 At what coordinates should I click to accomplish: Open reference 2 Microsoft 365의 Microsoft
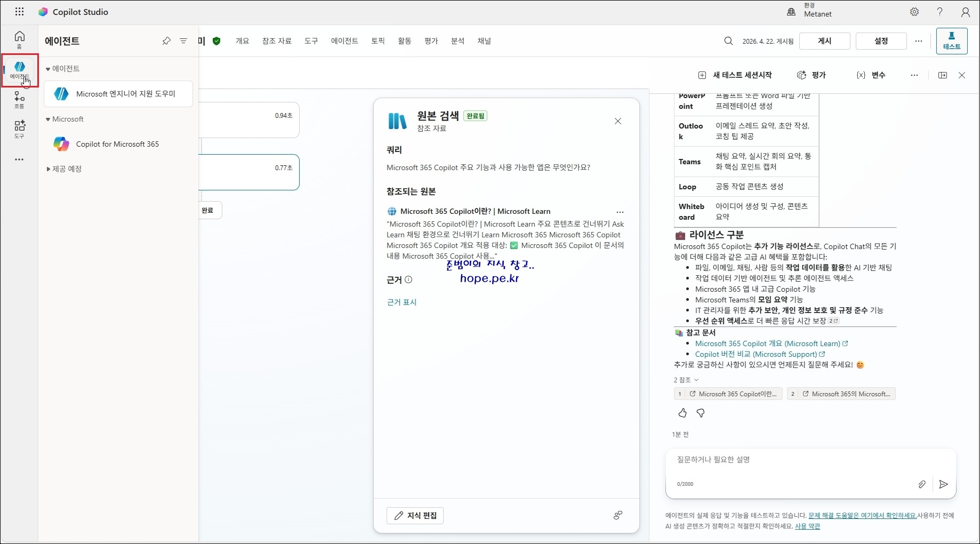[x=841, y=394]
